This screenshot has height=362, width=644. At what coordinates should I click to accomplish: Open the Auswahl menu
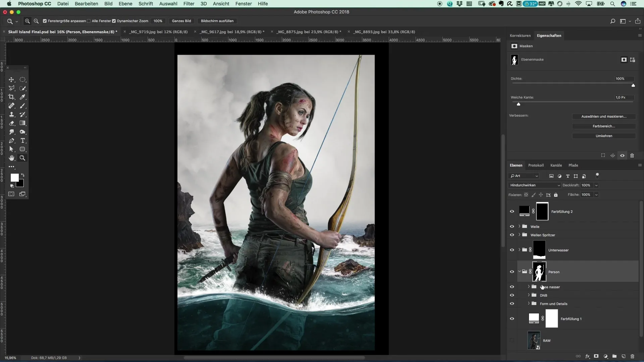pos(168,4)
